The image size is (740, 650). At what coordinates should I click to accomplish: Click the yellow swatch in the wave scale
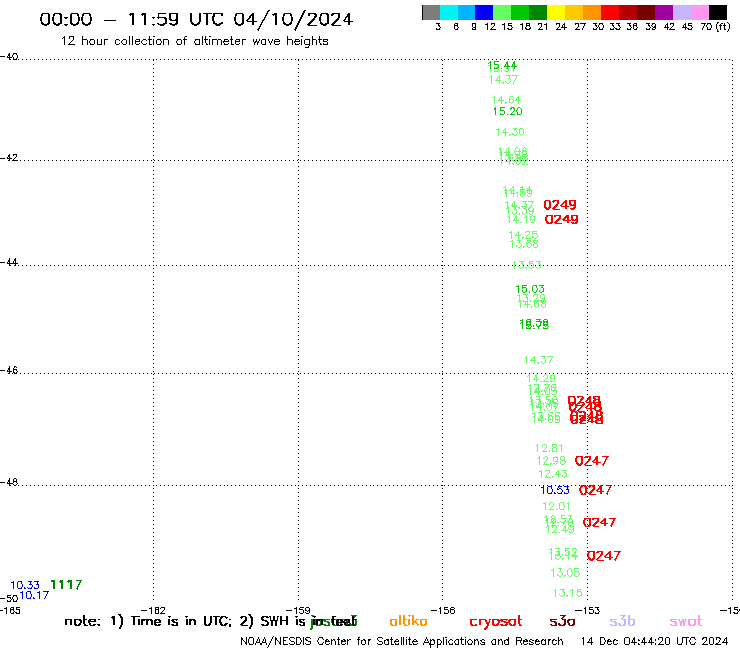556,12
